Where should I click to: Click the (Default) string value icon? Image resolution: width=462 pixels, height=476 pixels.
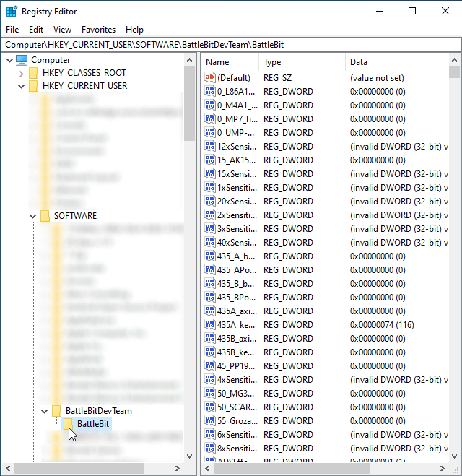(x=210, y=78)
